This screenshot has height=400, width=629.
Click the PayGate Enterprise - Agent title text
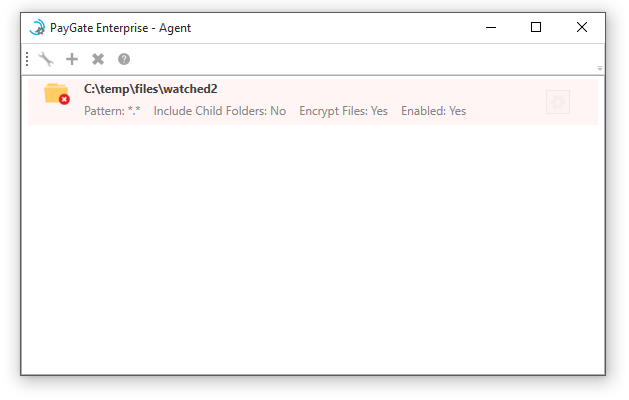pos(120,28)
